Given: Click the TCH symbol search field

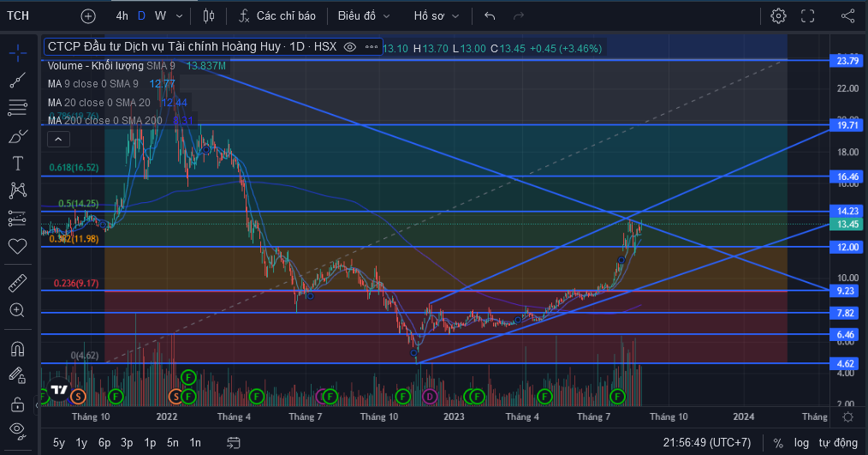Looking at the screenshot, I should pyautogui.click(x=19, y=16).
